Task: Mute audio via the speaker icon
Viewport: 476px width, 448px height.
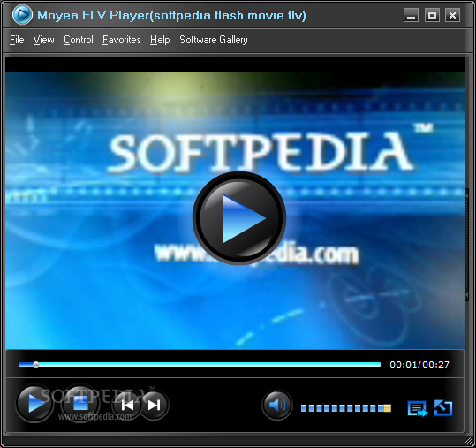Action: 277,406
